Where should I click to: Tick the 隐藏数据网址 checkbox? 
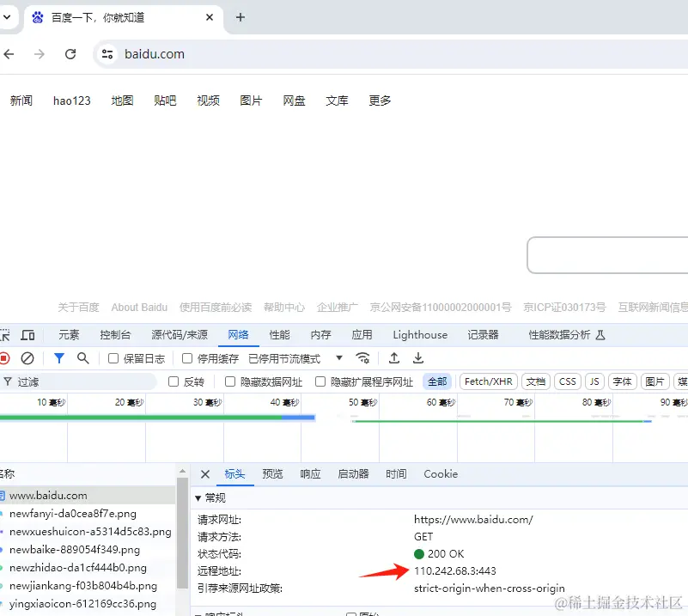coord(230,381)
